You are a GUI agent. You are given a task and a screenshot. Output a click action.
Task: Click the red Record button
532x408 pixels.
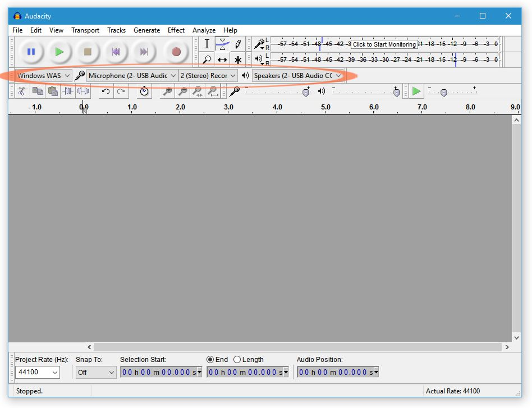[176, 52]
